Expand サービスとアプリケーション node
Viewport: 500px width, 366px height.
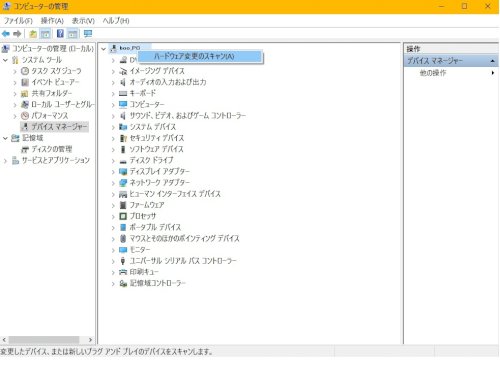tap(5, 160)
